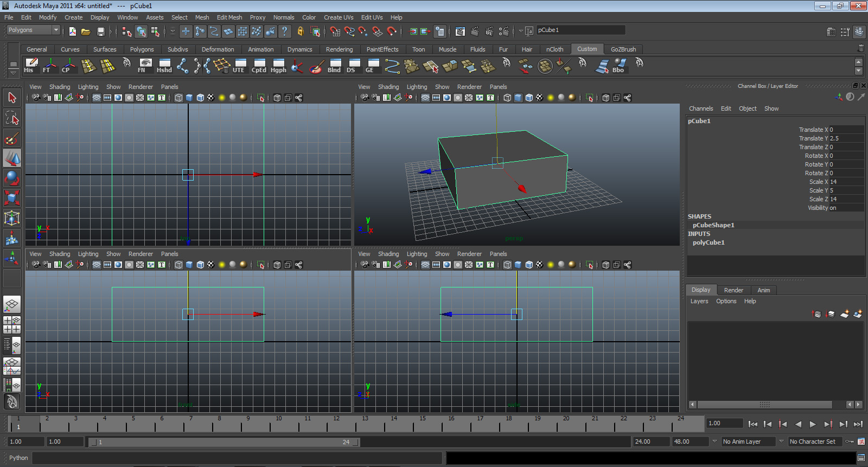Activate the Rotate tool sphere icon
Image resolution: width=868 pixels, height=467 pixels.
[x=12, y=178]
